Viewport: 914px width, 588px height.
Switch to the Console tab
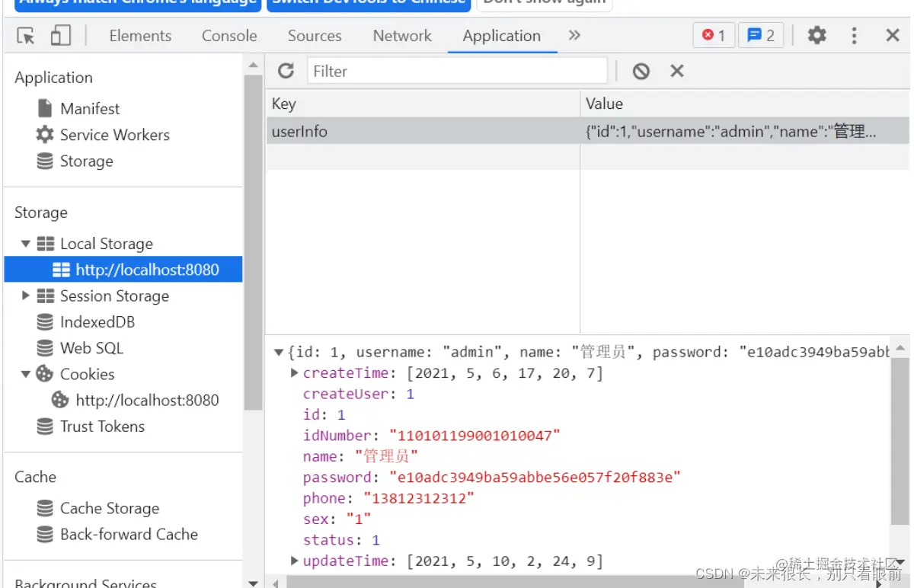[229, 36]
